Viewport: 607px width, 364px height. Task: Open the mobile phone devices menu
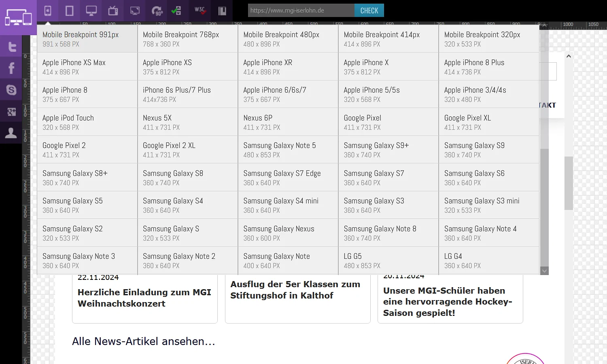pos(48,11)
